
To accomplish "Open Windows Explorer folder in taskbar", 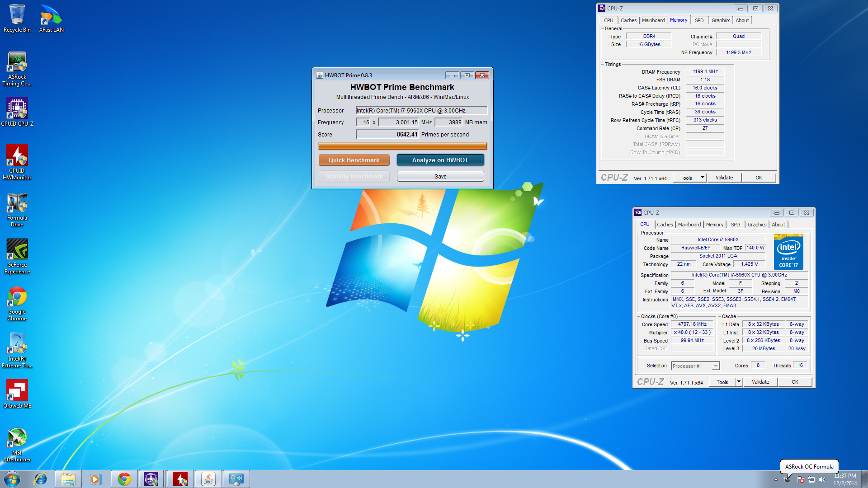I will coord(68,479).
